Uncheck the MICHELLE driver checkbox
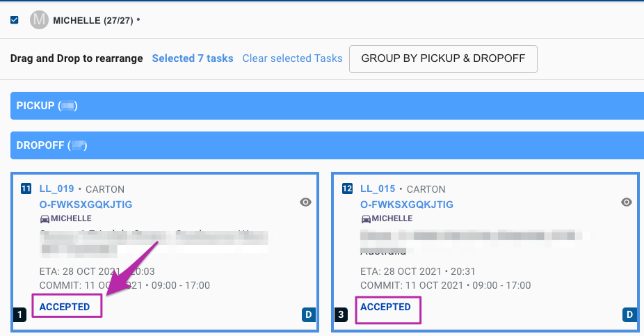This screenshot has width=644, height=336. pos(15,19)
